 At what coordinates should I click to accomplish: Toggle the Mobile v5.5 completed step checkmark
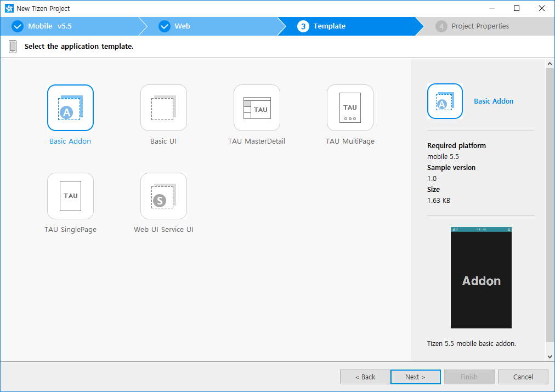pyautogui.click(x=17, y=26)
